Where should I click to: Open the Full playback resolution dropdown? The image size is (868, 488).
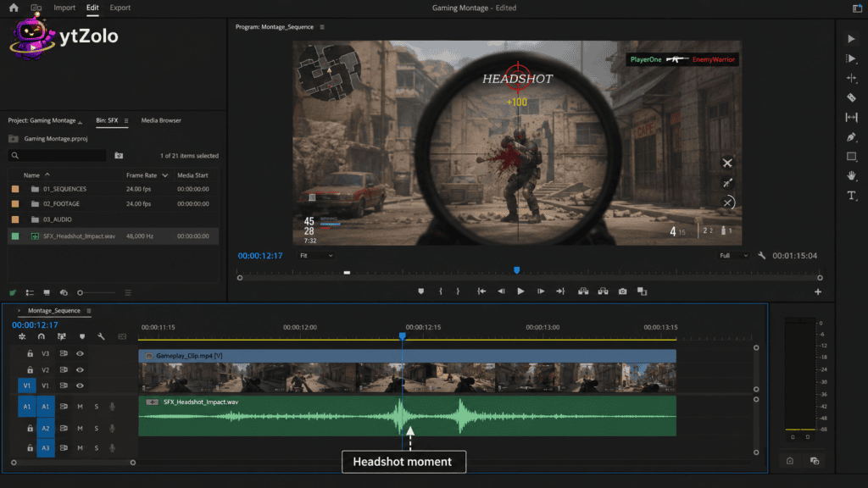click(733, 256)
